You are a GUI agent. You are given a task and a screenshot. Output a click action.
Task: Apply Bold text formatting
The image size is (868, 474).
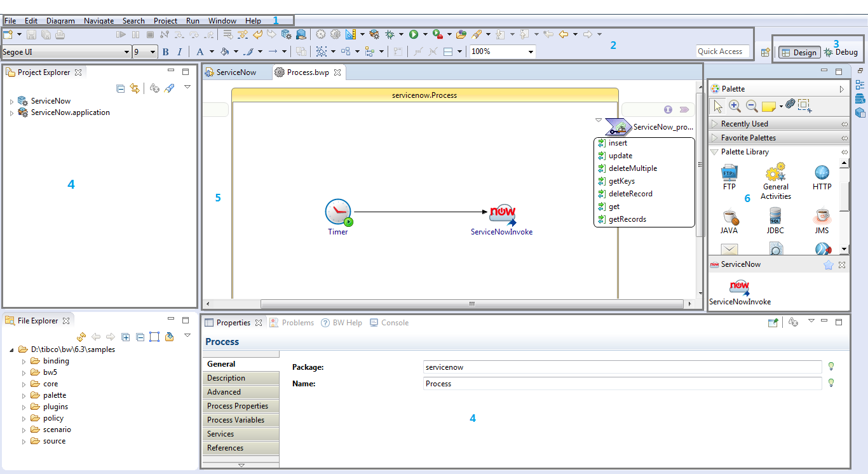click(166, 51)
